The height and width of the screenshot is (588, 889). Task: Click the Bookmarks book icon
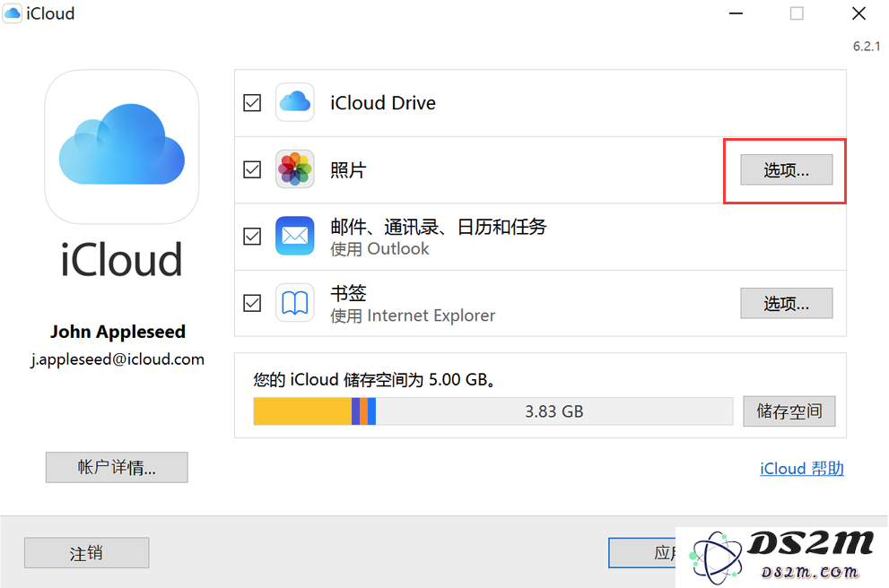click(295, 302)
